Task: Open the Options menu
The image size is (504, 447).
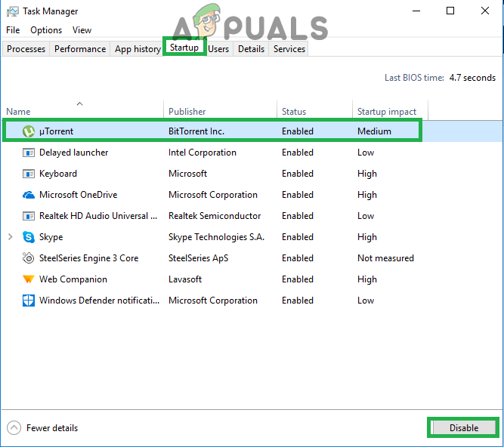Action: click(46, 30)
